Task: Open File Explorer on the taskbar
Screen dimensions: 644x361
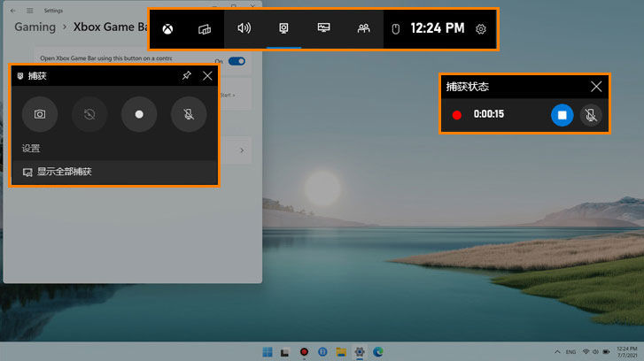Action: coord(341,352)
